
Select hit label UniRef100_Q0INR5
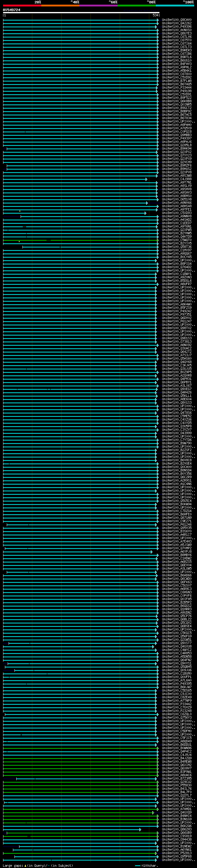point(177,104)
